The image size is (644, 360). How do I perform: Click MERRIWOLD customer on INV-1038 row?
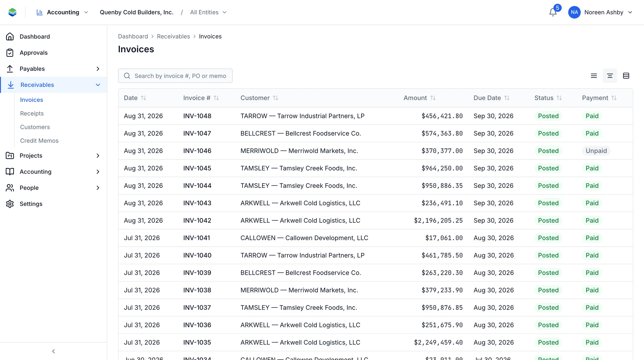(x=299, y=290)
